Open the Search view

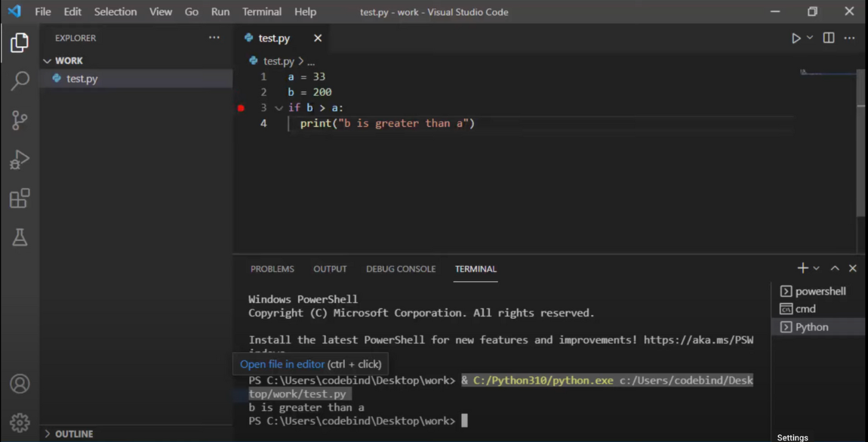tap(20, 81)
